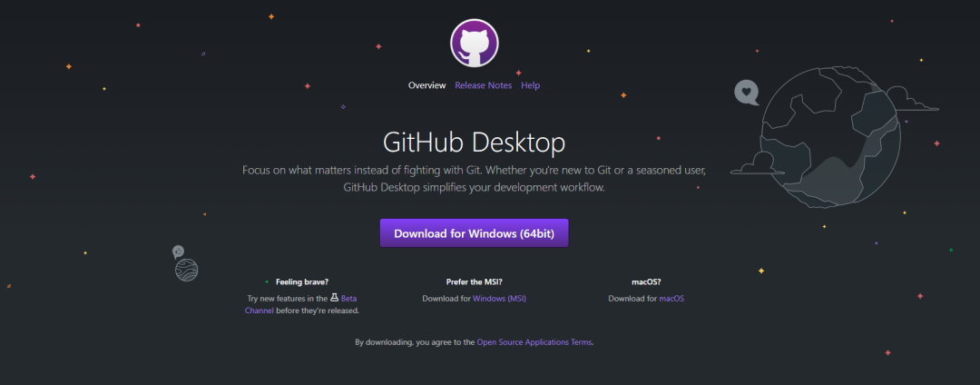Viewport: 980px width, 385px height.
Task: Click the beaker icon beside Beta
Action: [x=334, y=298]
